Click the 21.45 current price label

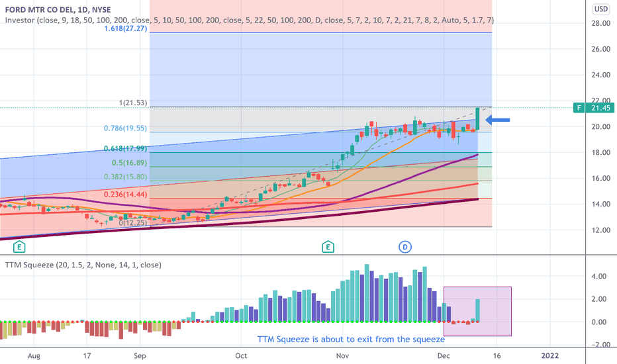point(600,108)
